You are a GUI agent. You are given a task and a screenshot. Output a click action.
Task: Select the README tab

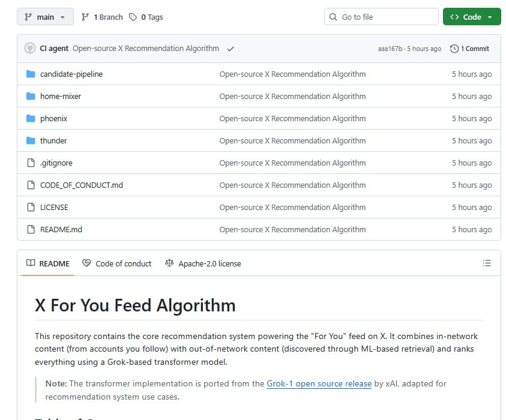click(x=48, y=263)
